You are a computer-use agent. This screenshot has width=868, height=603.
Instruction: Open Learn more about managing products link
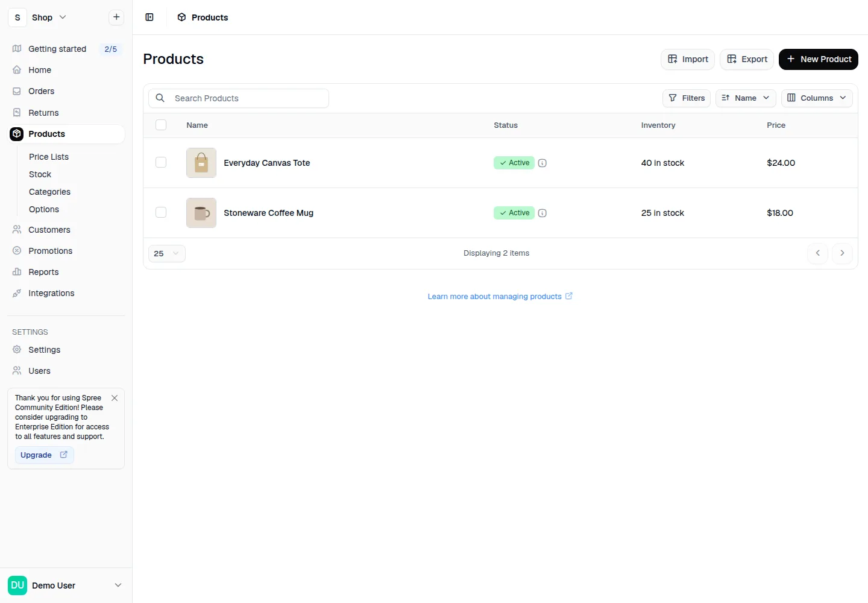(x=500, y=296)
